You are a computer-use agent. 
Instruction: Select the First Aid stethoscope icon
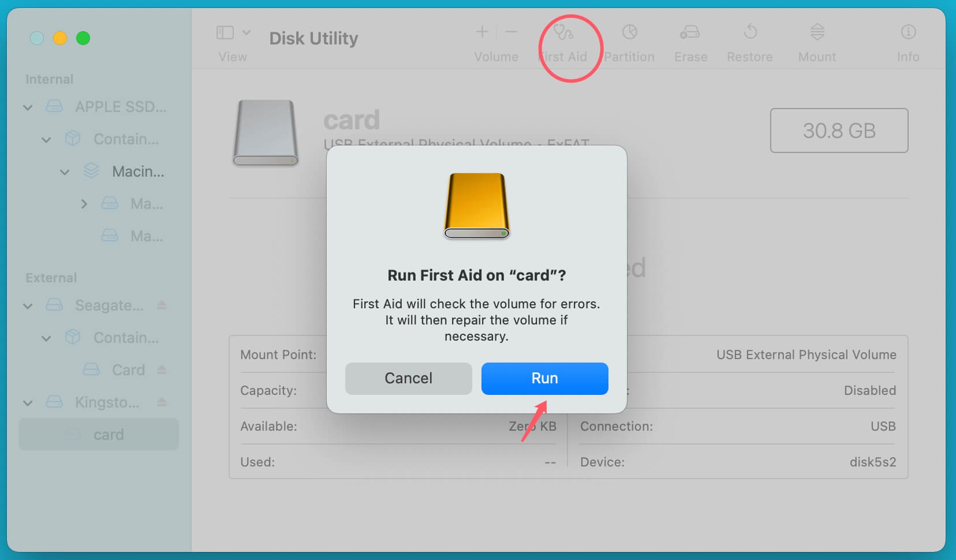(565, 33)
